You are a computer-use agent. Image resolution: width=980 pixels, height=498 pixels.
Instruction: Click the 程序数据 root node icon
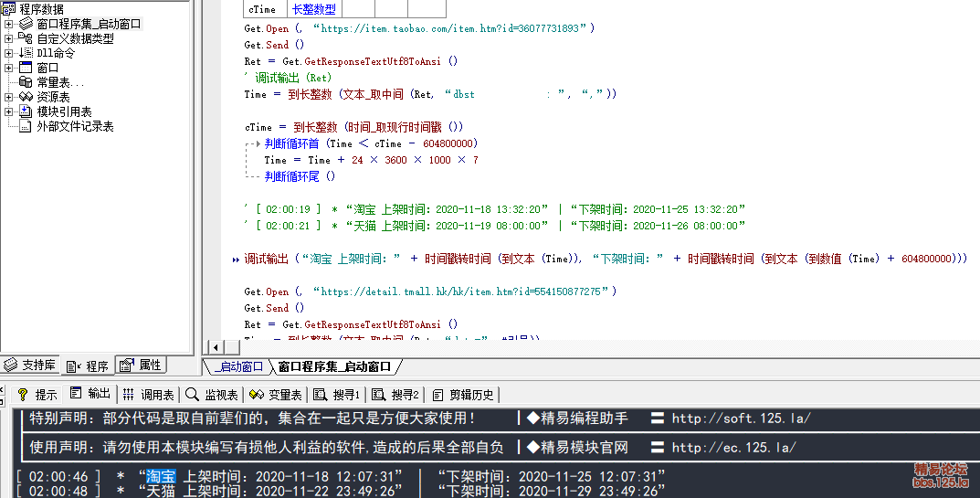click(8, 9)
